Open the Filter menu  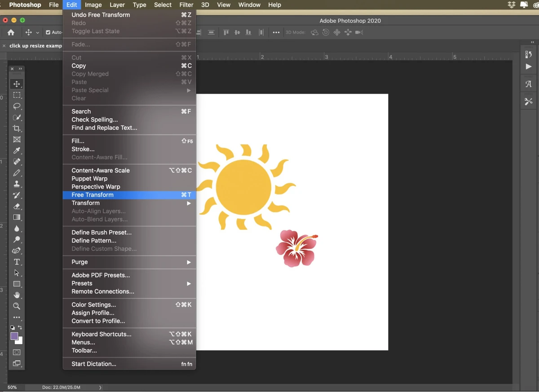[186, 5]
